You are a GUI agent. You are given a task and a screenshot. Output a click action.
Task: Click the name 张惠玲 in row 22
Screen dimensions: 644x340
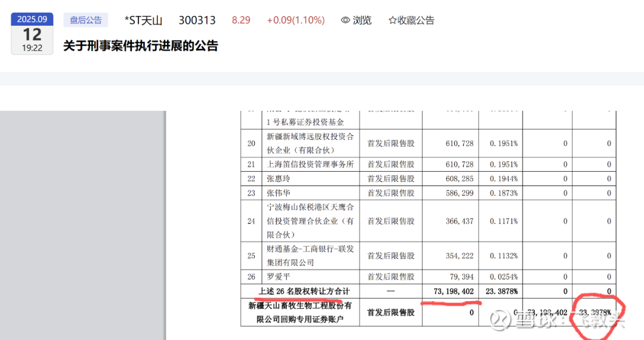click(278, 178)
